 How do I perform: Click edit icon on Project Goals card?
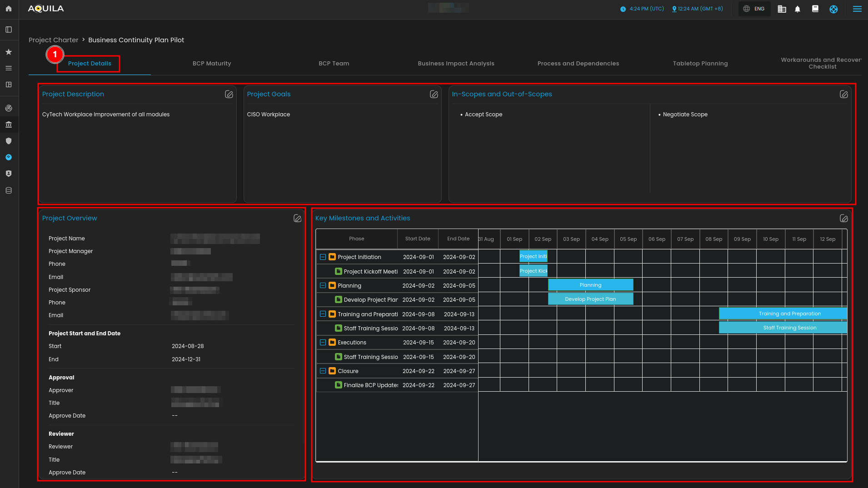pos(434,94)
